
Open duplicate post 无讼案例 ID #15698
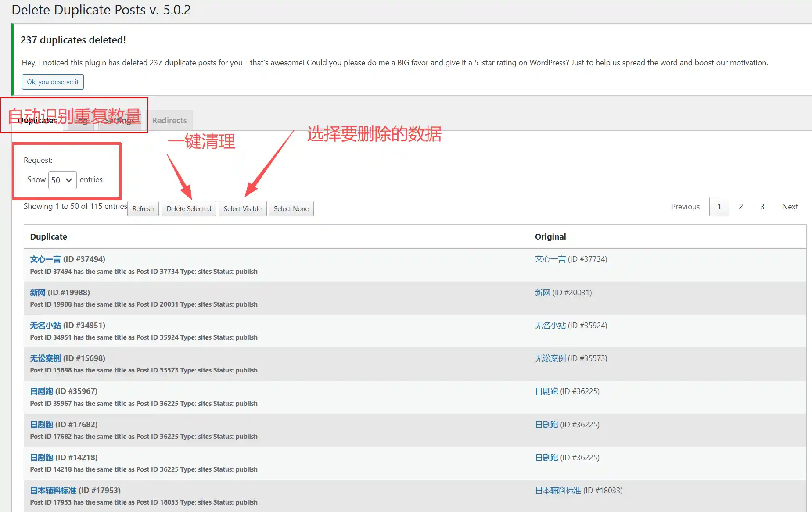[x=45, y=358]
